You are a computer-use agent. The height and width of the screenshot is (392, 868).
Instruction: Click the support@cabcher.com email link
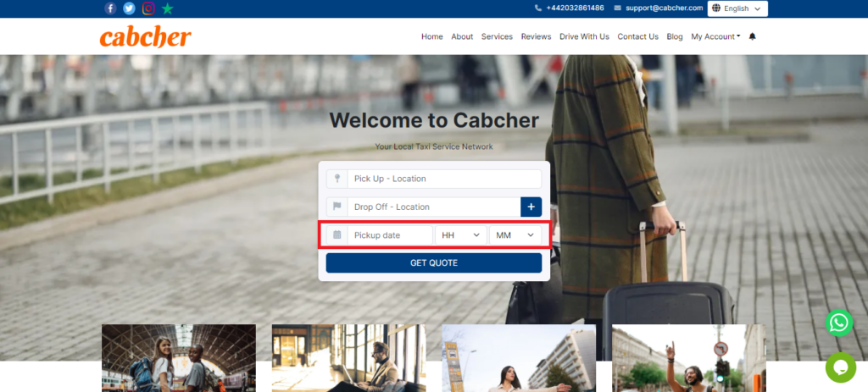[665, 8]
